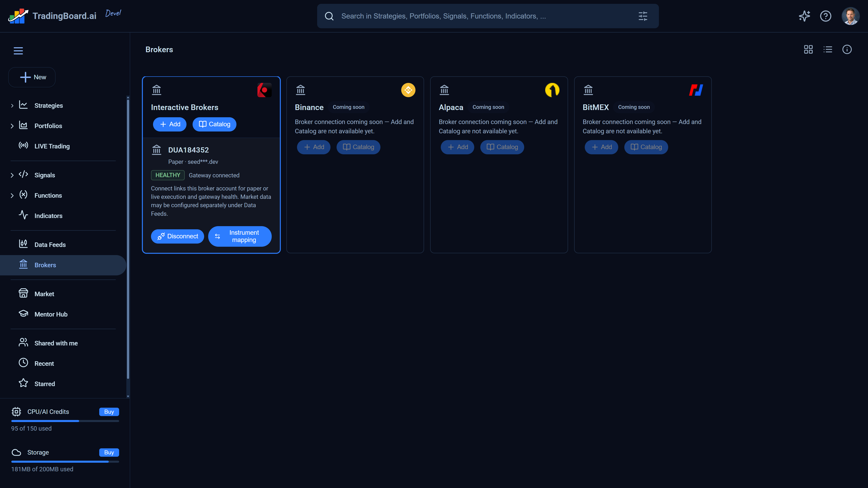This screenshot has width=868, height=488.
Task: Click the Interactive Brokers red logo
Action: tap(264, 90)
